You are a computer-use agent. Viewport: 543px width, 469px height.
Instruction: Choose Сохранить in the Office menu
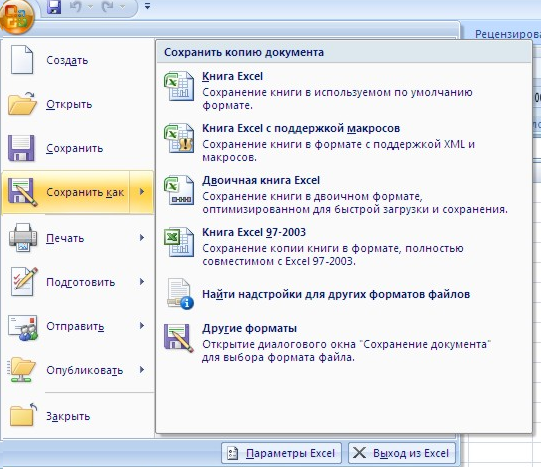[78, 148]
